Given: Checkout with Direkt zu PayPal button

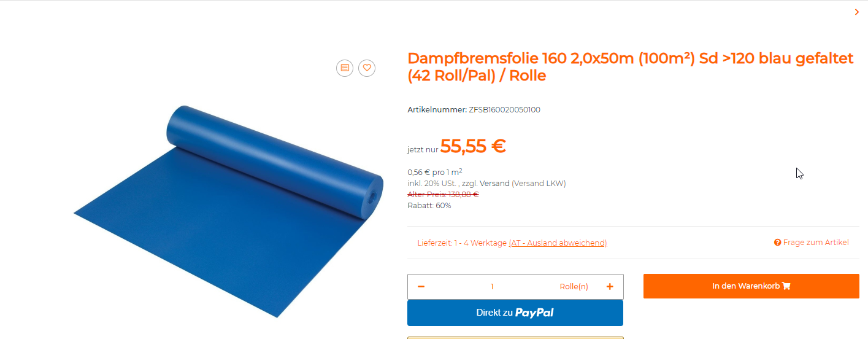Looking at the screenshot, I should tap(515, 313).
